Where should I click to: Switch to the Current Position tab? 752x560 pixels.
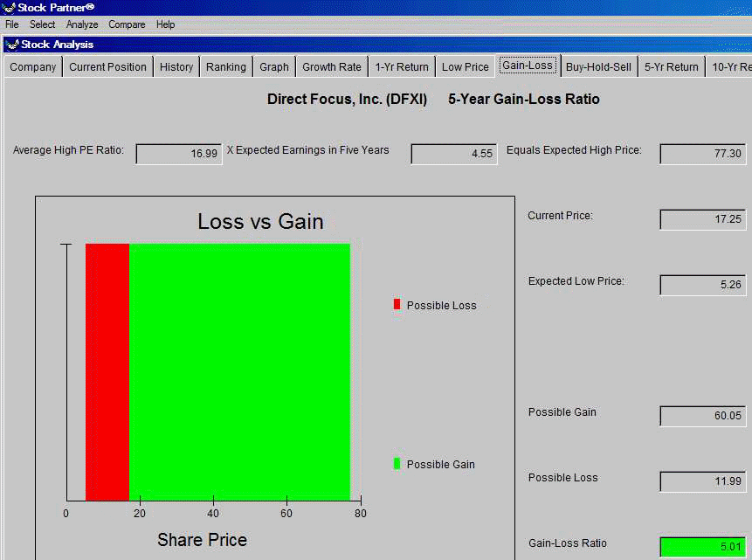pyautogui.click(x=108, y=67)
